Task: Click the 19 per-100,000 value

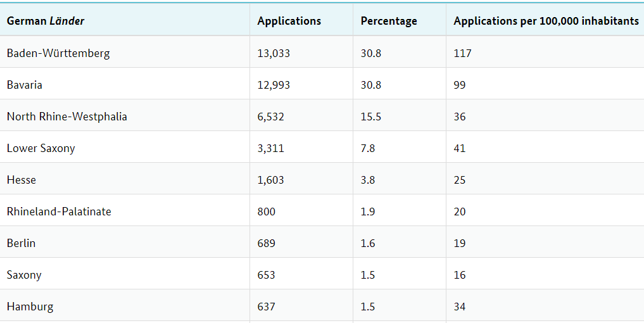Action: (460, 243)
